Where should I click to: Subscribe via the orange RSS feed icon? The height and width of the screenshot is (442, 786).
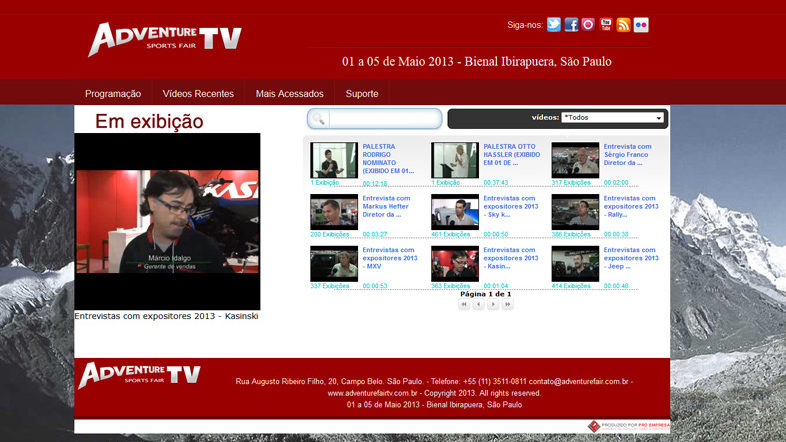623,25
